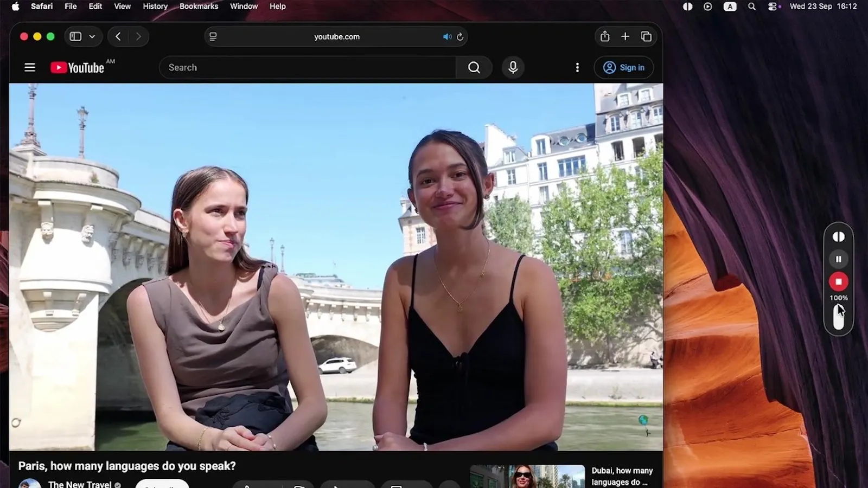The image size is (868, 488).
Task: Open page settings icon in address bar
Action: click(213, 36)
